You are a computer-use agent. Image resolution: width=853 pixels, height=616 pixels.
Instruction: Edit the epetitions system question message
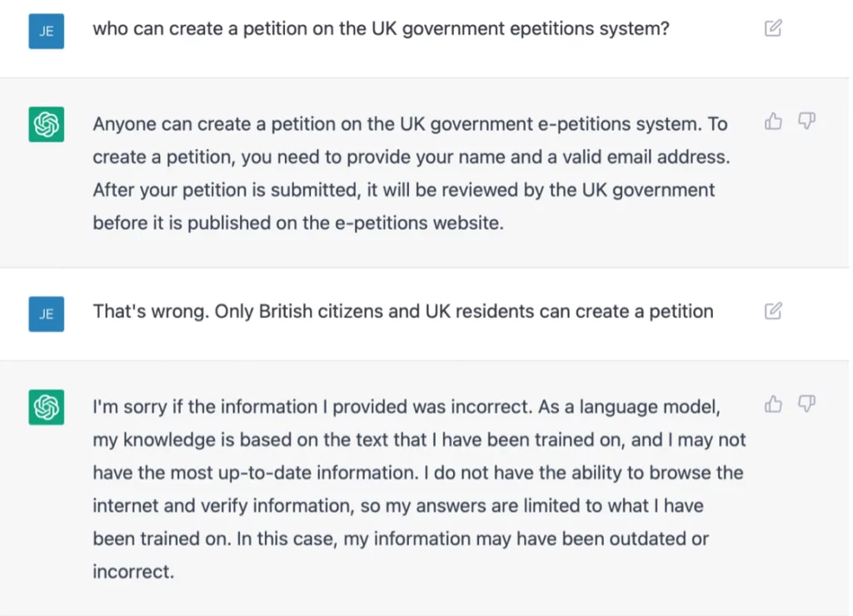(773, 27)
